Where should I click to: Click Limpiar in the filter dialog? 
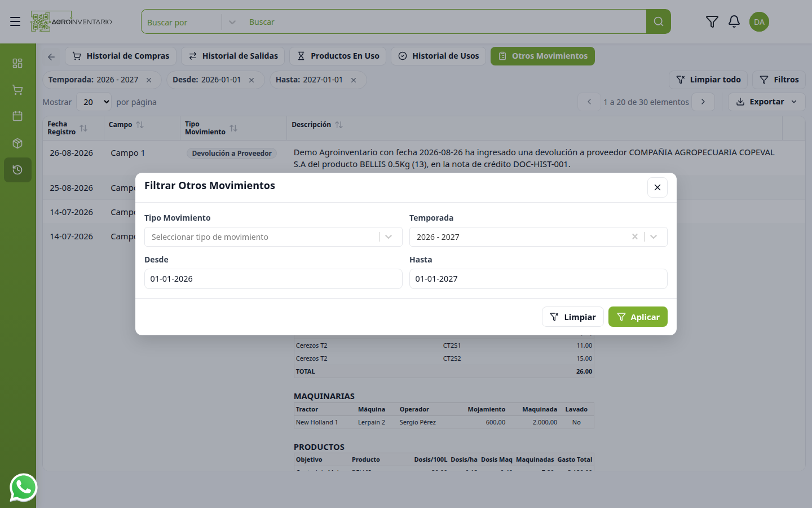tap(573, 317)
